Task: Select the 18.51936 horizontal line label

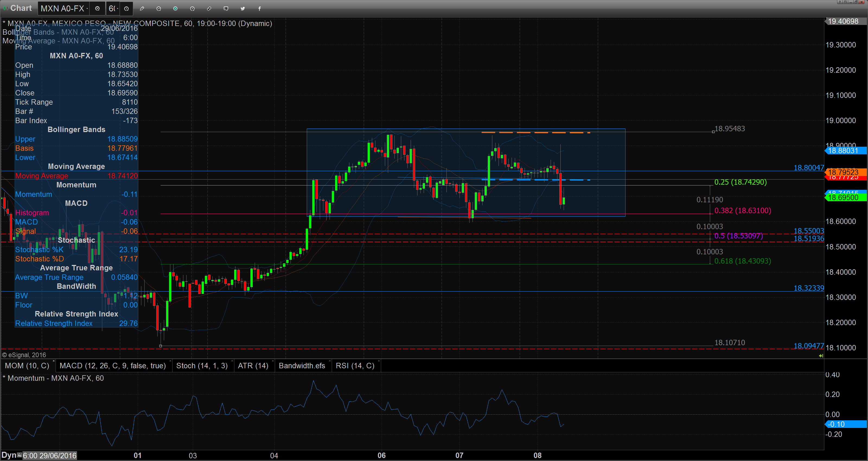Action: click(x=809, y=239)
